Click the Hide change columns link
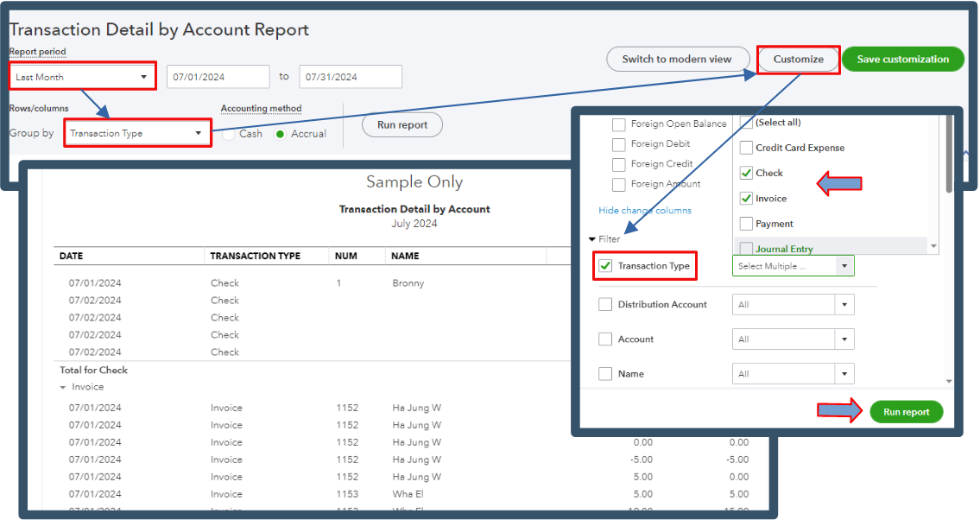980x520 pixels. 643,210
